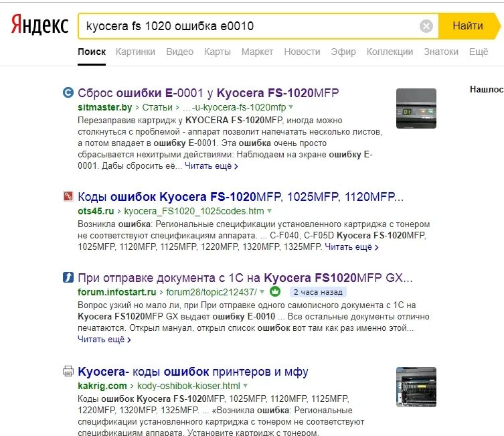Viewport: 504px width, 436px height.
Task: Open result При отправке документа с 1С на Kyocera
Action: click(x=245, y=278)
